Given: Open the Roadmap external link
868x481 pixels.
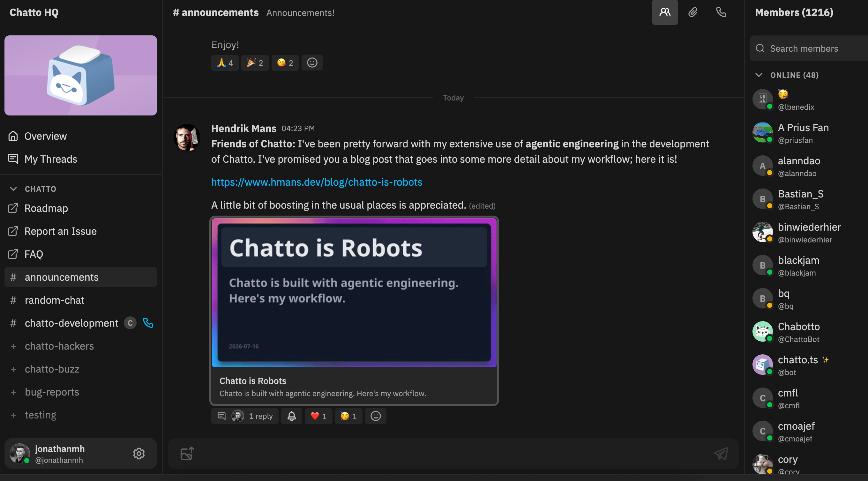Looking at the screenshot, I should point(81,208).
